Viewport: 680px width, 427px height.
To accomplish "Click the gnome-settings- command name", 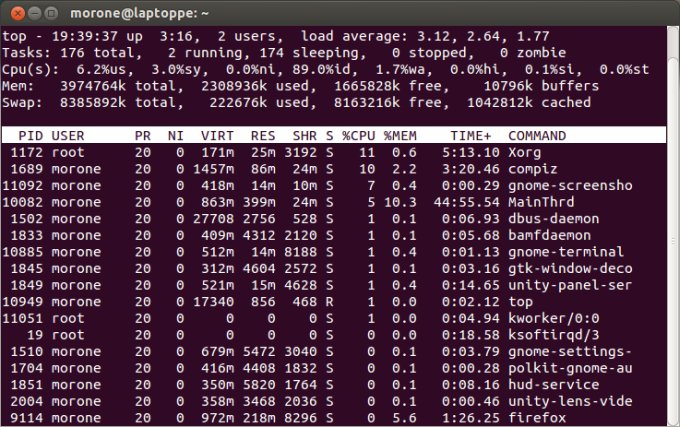I will click(570, 352).
